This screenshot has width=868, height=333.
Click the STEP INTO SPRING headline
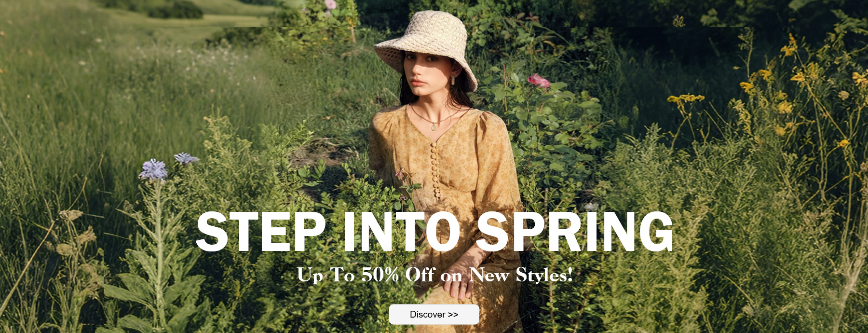[434, 232]
